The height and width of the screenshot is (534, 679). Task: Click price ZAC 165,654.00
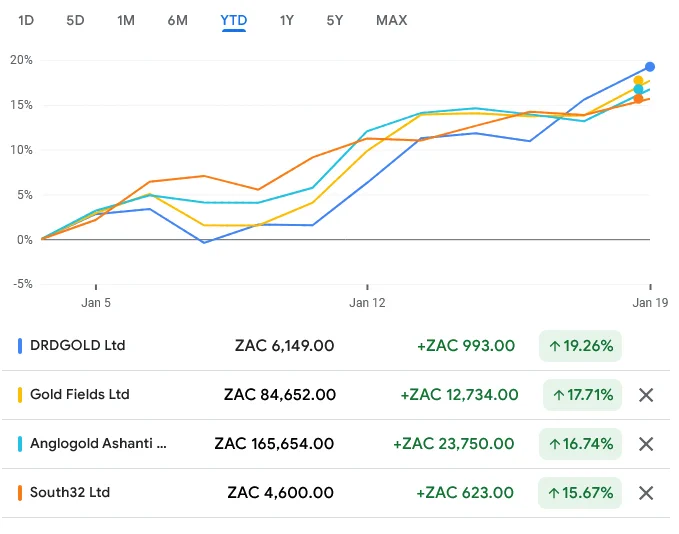(274, 443)
